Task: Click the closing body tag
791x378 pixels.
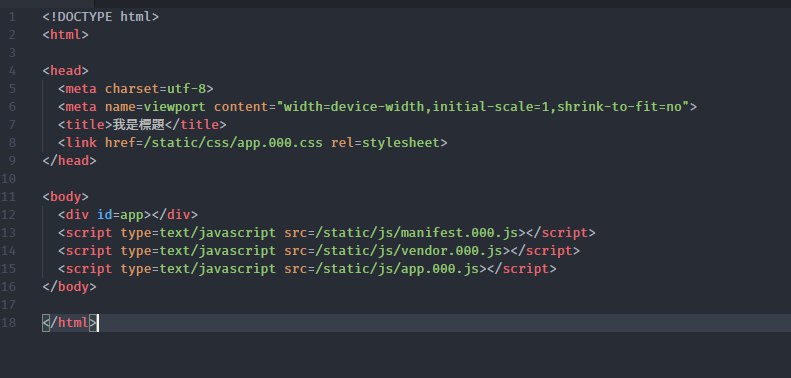Action: [70, 287]
